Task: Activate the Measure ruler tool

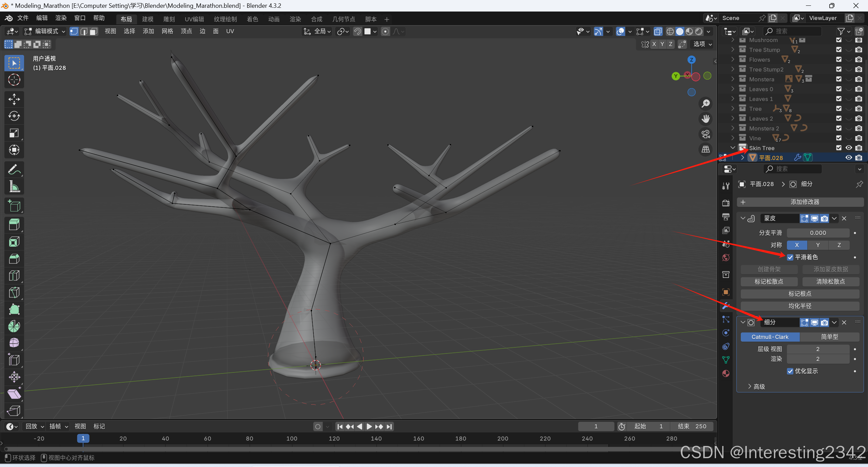Action: (x=14, y=186)
